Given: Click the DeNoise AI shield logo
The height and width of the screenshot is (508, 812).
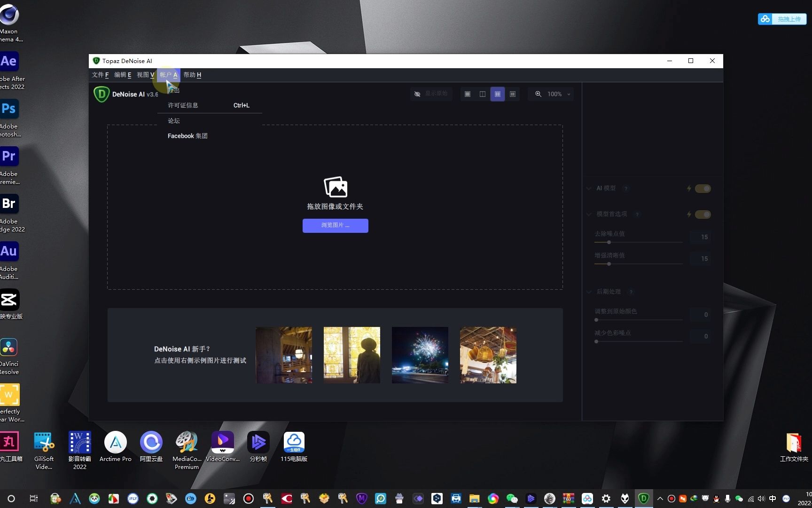Looking at the screenshot, I should click(101, 94).
